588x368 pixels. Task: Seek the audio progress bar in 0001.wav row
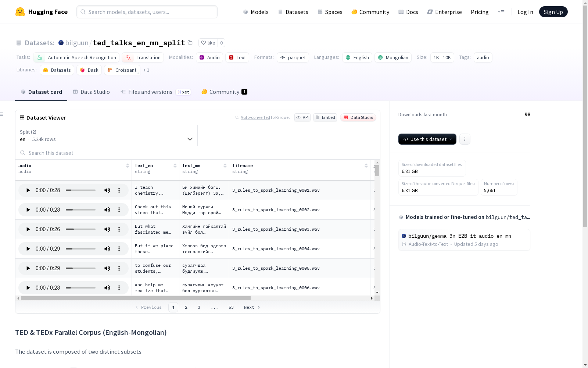(x=80, y=190)
